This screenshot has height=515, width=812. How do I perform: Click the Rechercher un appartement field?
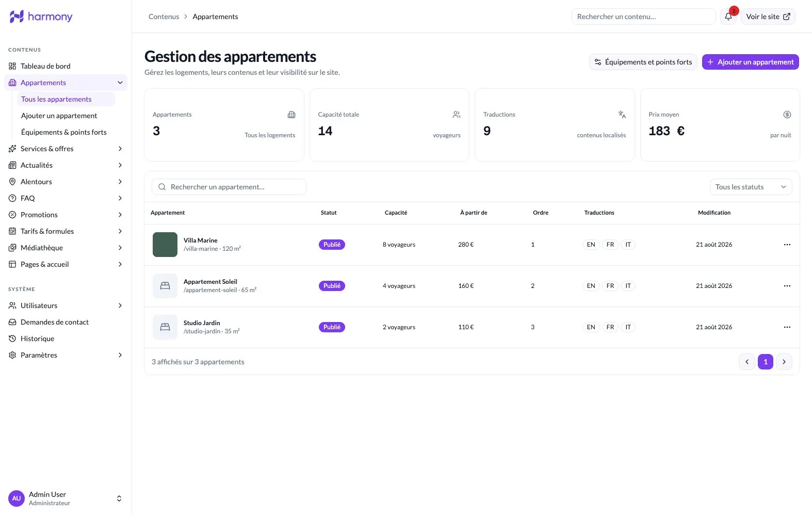coord(229,187)
